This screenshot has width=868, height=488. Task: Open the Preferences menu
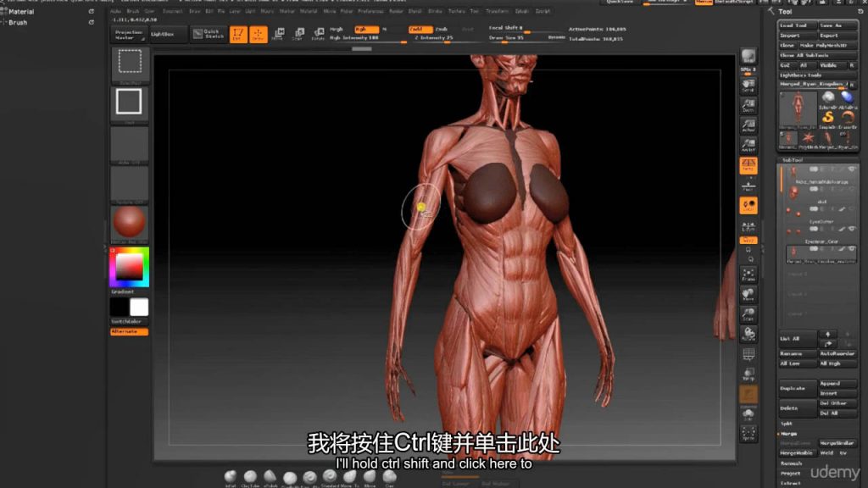pos(371,11)
